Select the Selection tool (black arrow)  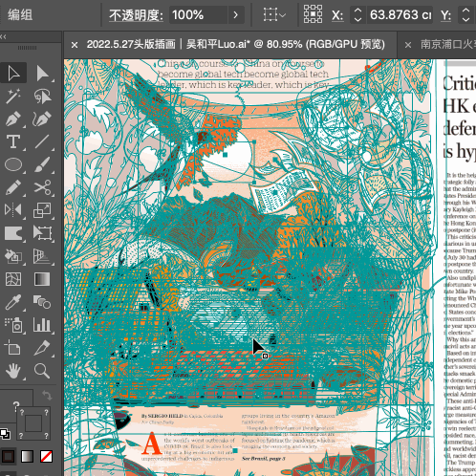[x=13, y=74]
